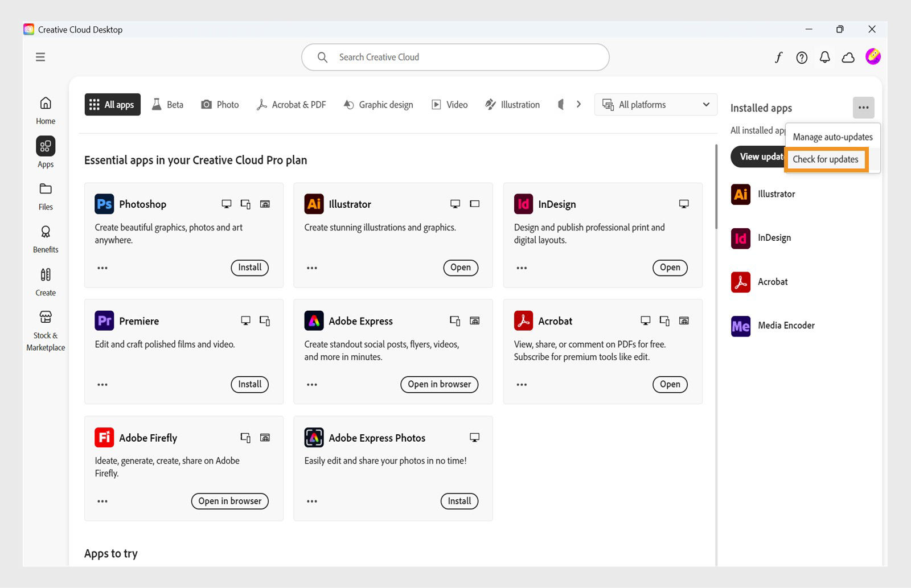This screenshot has height=588, width=911.
Task: Toggle the All apps filter
Action: click(x=112, y=104)
